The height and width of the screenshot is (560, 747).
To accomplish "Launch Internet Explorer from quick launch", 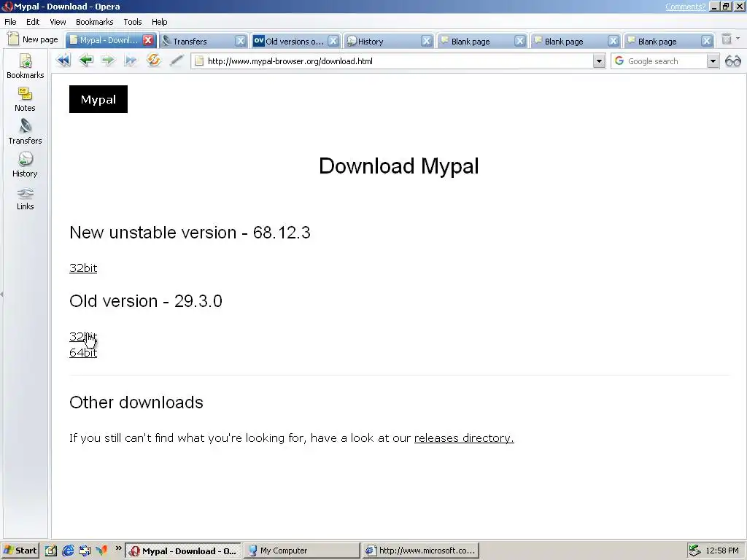I will tap(68, 551).
